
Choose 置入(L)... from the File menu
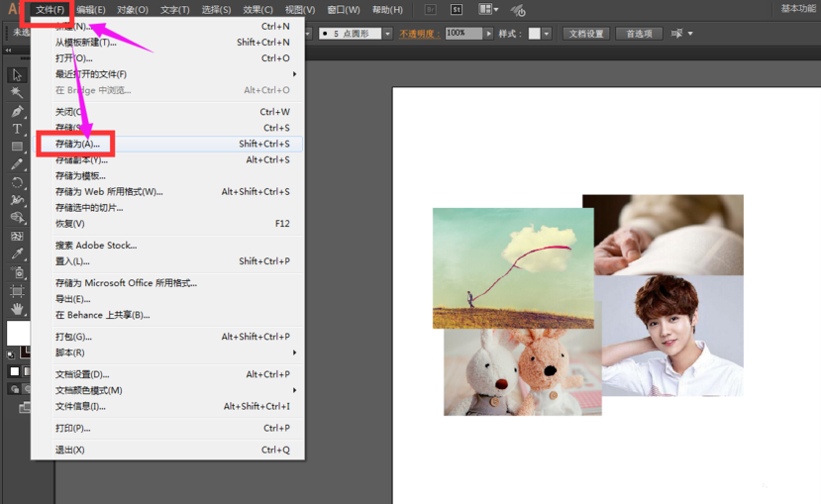72,261
